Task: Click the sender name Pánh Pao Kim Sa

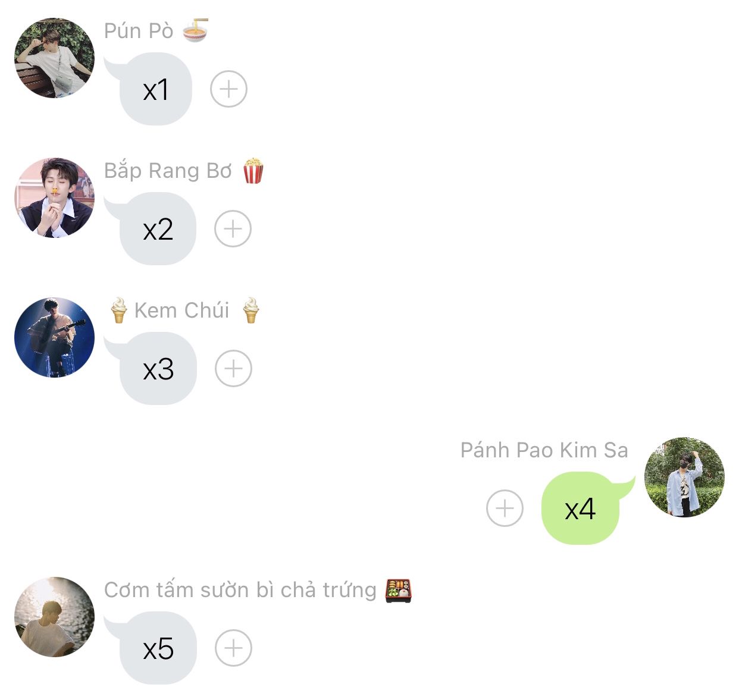Action: click(x=544, y=450)
